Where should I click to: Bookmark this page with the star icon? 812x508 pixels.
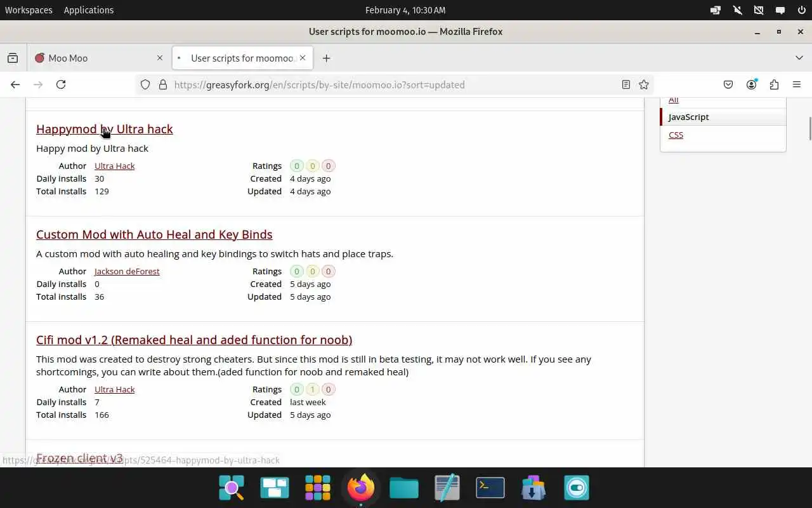644,84
